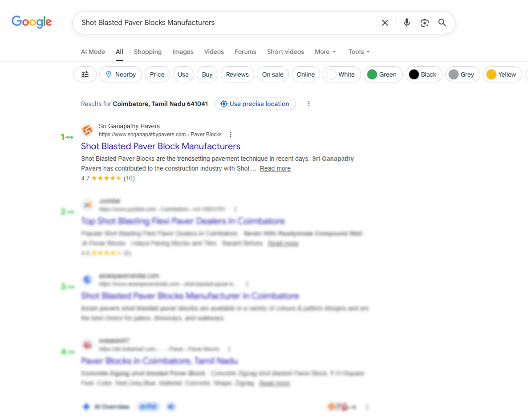Select the Yellow color filter chip
Viewport: 528px width, 420px height.
pos(502,74)
